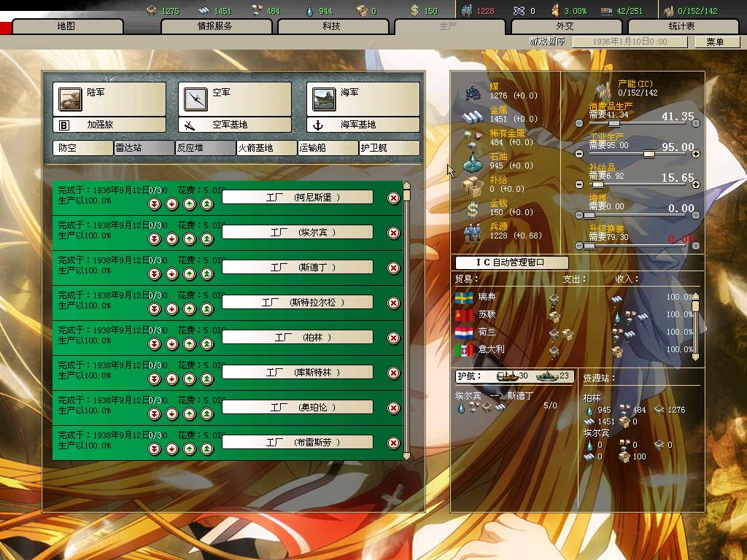
Task: Click the 消费品生产 slider handle
Action: (x=614, y=123)
